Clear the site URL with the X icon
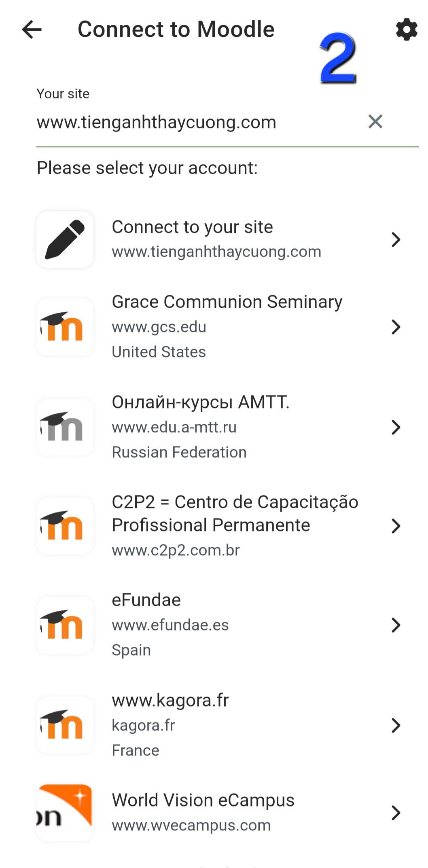 (x=375, y=121)
